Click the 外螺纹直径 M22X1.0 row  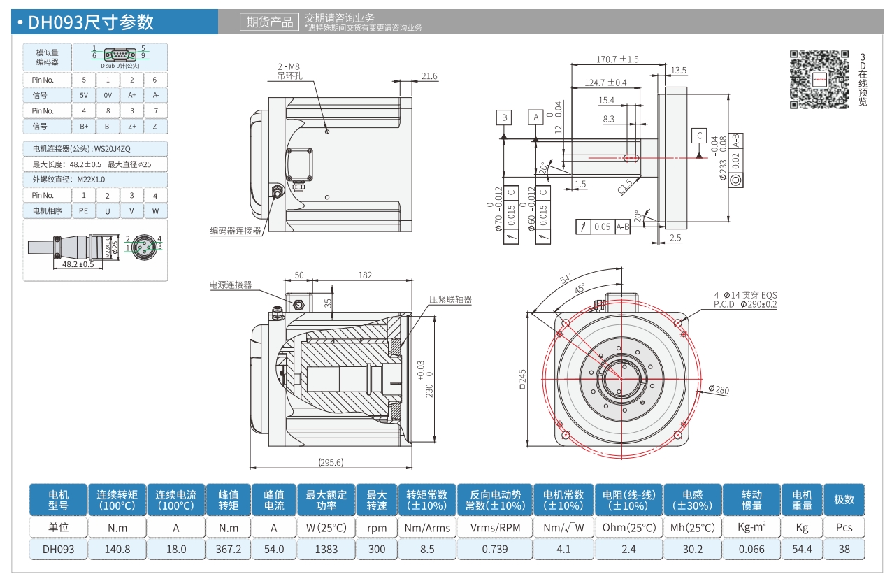[95, 180]
